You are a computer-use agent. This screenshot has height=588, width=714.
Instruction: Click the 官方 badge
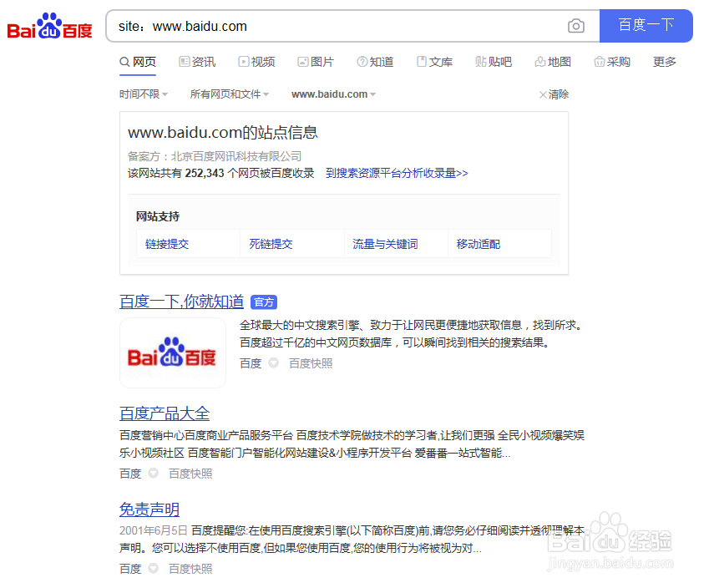coord(264,302)
